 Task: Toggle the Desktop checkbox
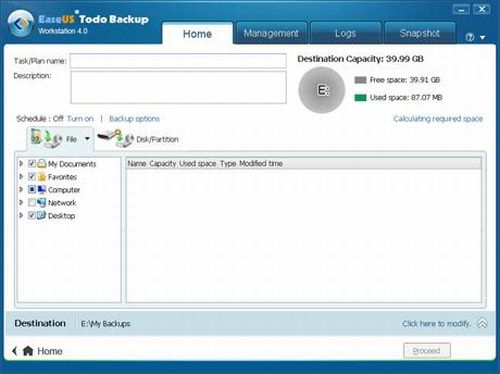pyautogui.click(x=32, y=215)
